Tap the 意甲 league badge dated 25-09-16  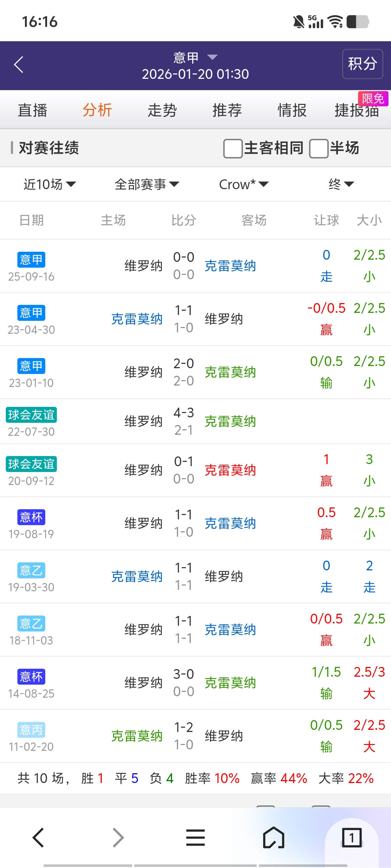(31, 260)
